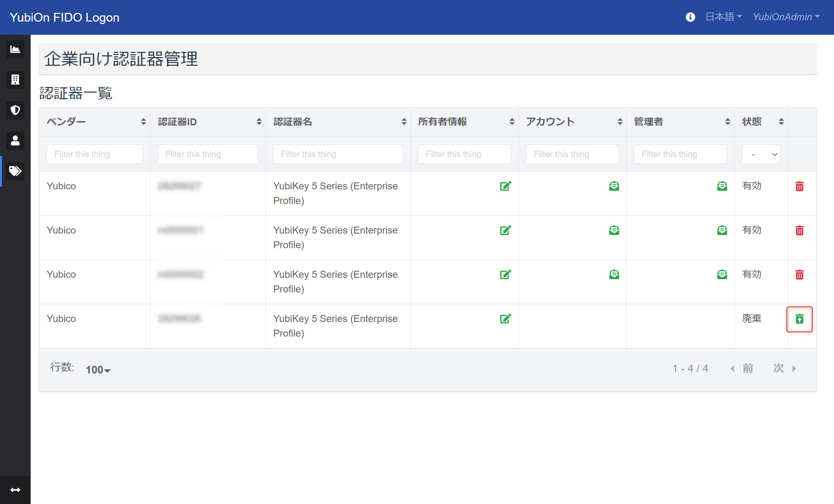Click the 認証器ID filter input
The image size is (834, 504).
[x=208, y=154]
